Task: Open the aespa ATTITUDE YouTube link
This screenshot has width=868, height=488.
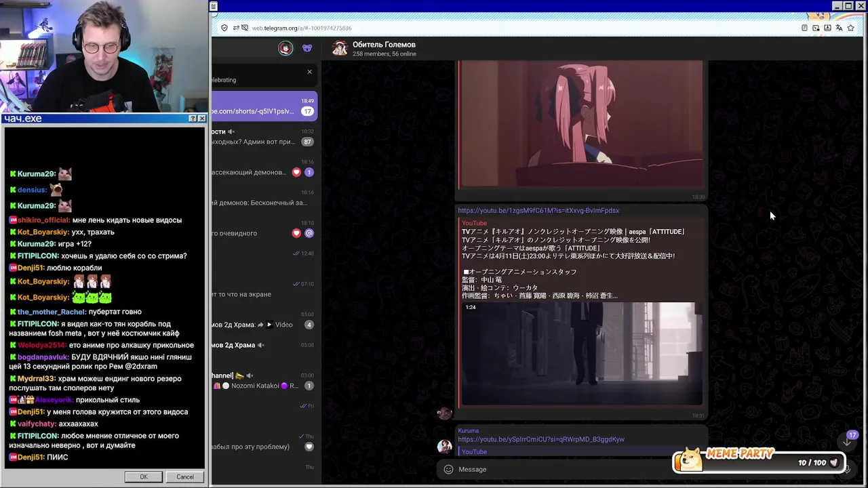Action: pyautogui.click(x=538, y=211)
